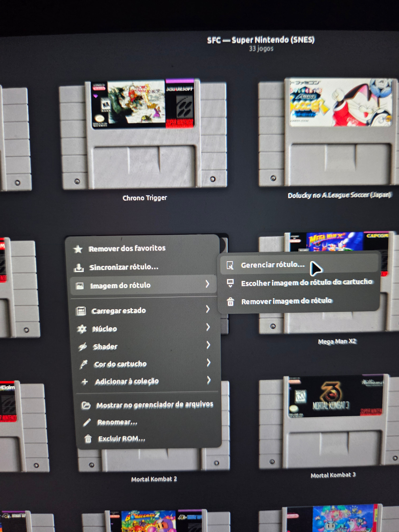Click the Mega Man X2 game title
Image resolution: width=399 pixels, height=532 pixels.
[337, 341]
